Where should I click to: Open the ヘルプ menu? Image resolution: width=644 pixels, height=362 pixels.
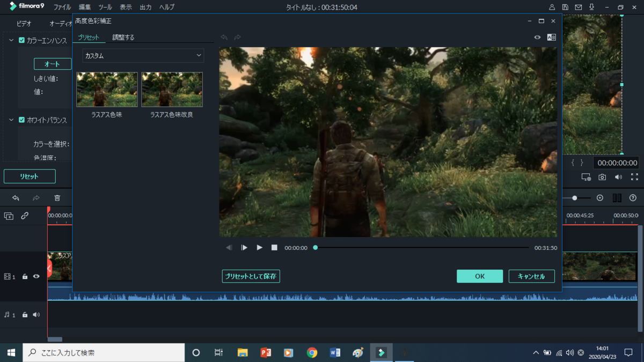[167, 8]
